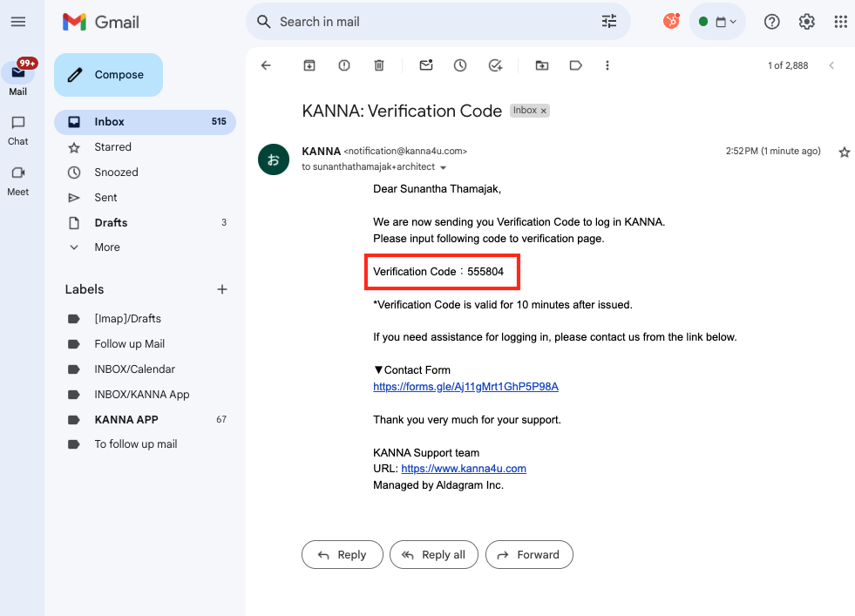
Task: Report this email as spam
Action: [x=344, y=65]
